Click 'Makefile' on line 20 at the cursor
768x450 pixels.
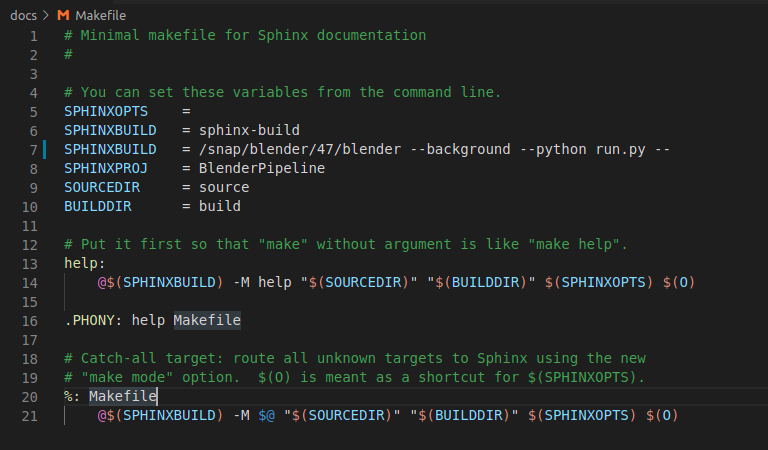coord(122,396)
